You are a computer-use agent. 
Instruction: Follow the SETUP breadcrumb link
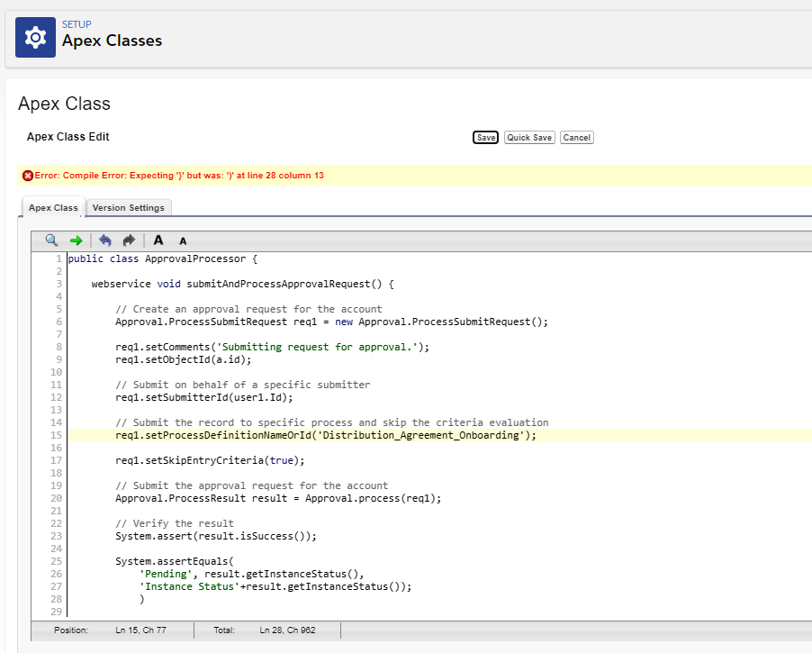click(x=77, y=24)
